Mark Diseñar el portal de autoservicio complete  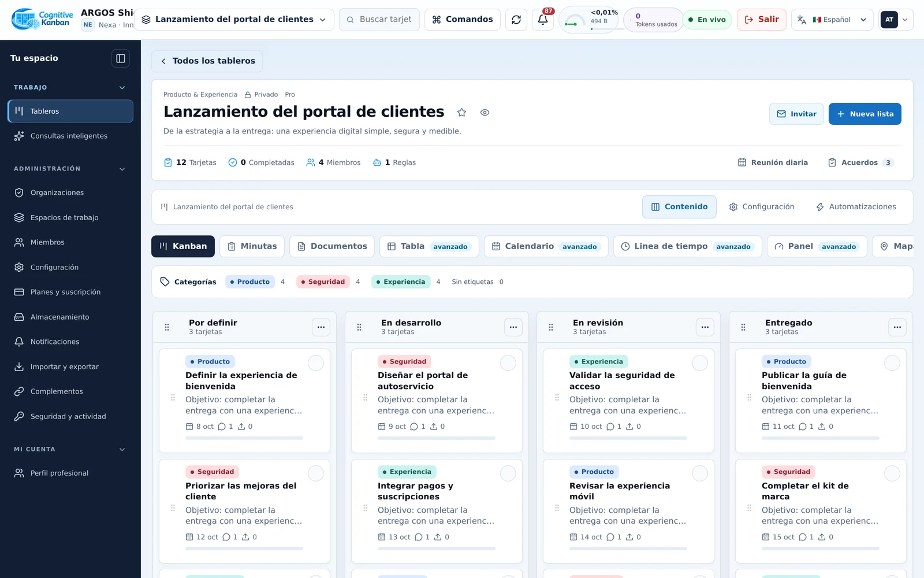click(x=508, y=363)
